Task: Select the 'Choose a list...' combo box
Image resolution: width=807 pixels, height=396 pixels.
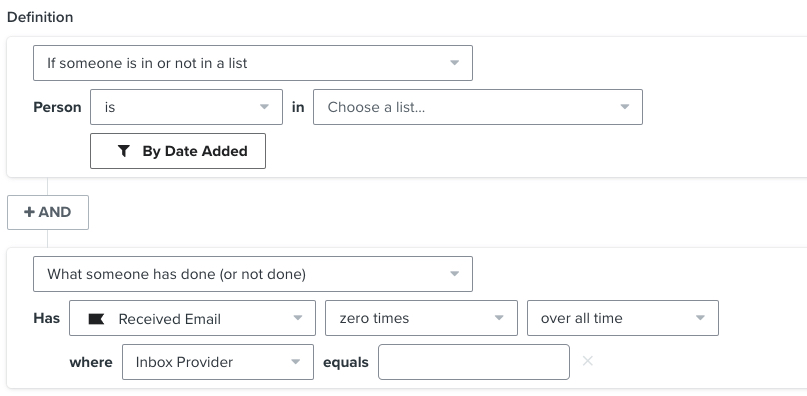Action: (x=478, y=107)
